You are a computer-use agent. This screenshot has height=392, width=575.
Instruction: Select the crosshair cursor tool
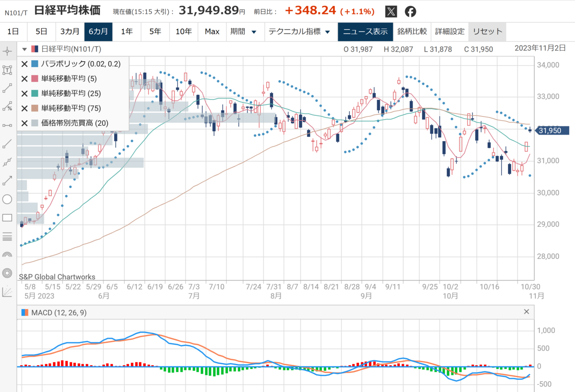click(7, 51)
